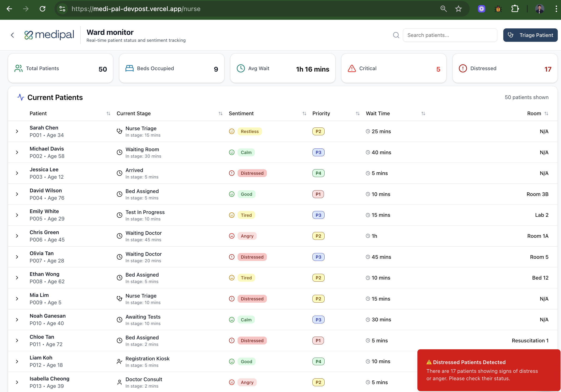The width and height of the screenshot is (561, 392).
Task: Sort table by Patient column
Action: tap(108, 114)
